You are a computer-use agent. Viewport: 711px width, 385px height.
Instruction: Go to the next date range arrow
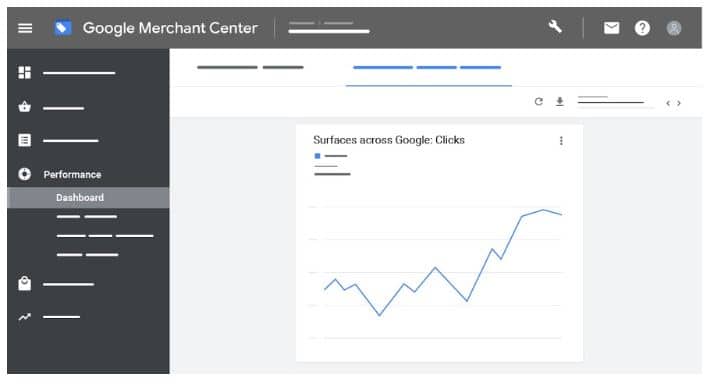pyautogui.click(x=679, y=103)
